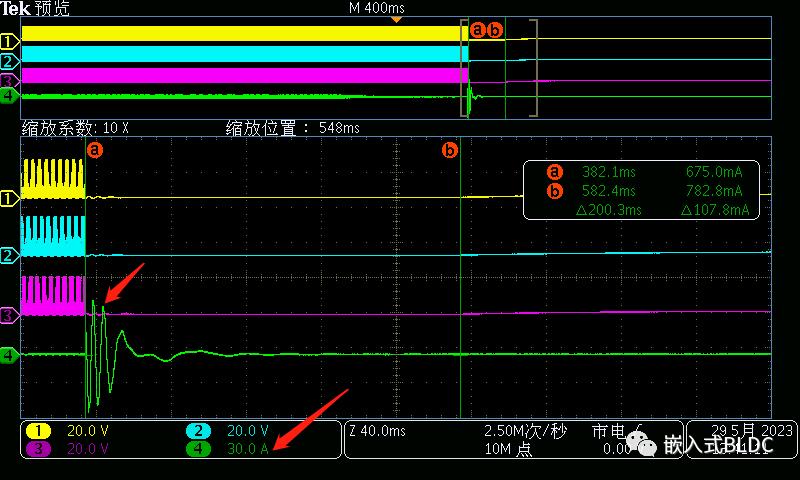
Task: Click green channel 4 badge in bottom readout
Action: [x=198, y=449]
